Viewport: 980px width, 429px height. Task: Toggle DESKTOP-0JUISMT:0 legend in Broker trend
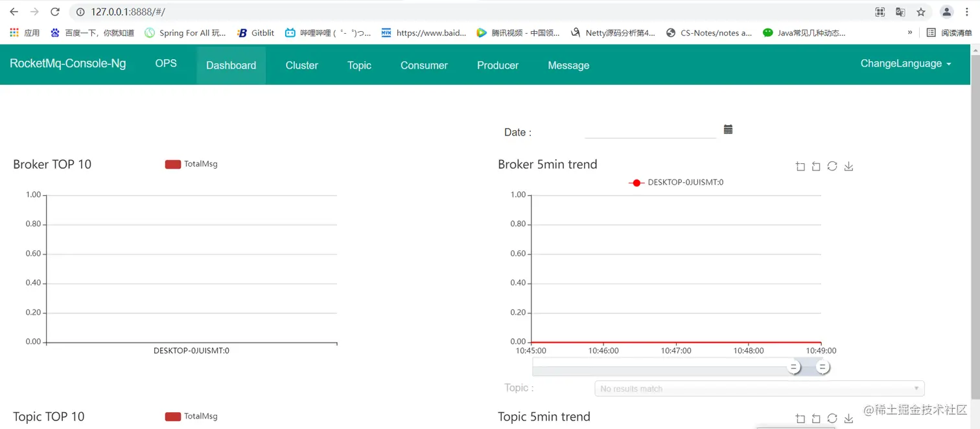pyautogui.click(x=676, y=183)
